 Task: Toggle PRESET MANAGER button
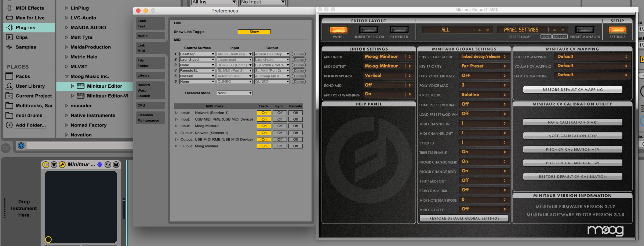[x=585, y=30]
